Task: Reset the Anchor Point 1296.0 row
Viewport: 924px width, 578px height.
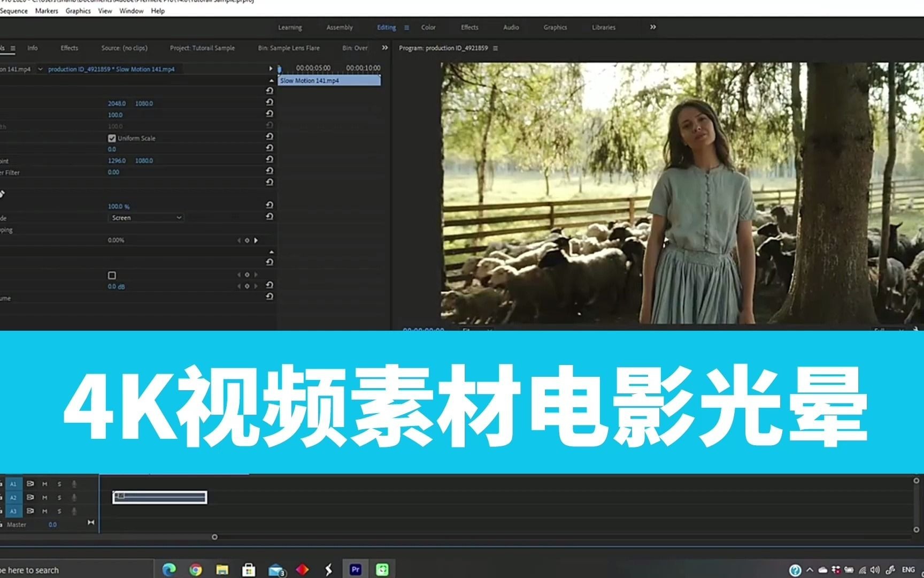Action: (269, 159)
